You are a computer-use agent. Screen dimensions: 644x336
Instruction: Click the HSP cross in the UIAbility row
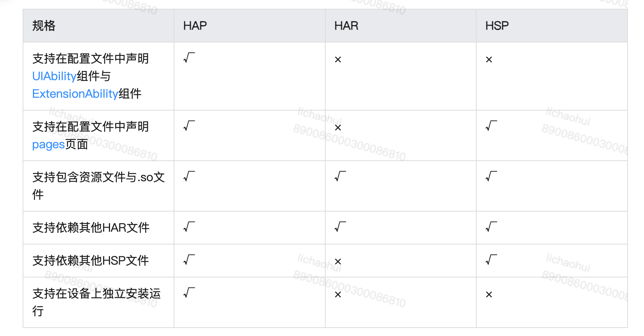pos(489,60)
